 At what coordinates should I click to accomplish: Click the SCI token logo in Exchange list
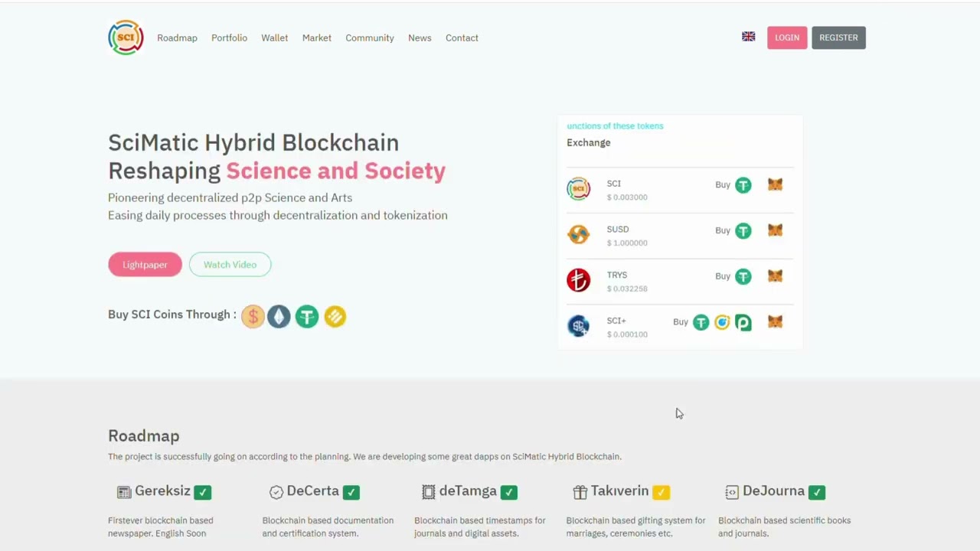point(579,188)
